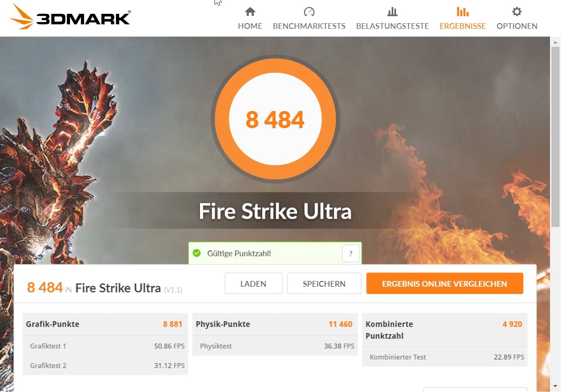
Task: Click the 8 484 score circle
Action: (275, 119)
